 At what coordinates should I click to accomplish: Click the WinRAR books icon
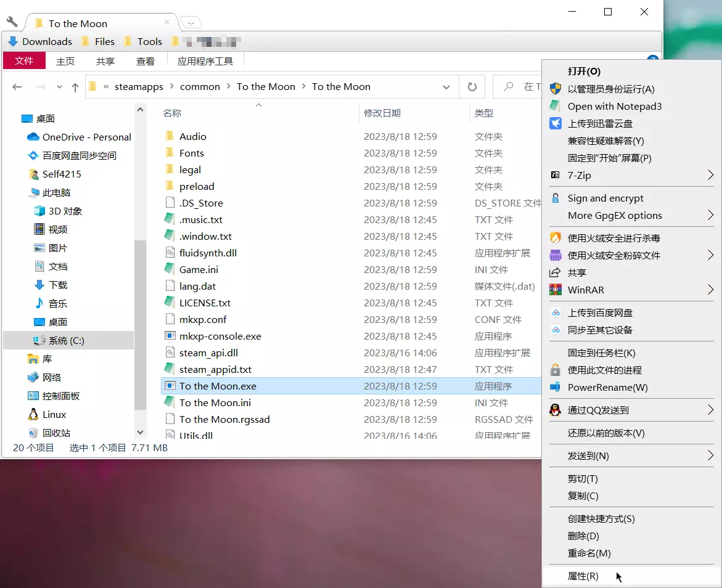click(x=556, y=290)
